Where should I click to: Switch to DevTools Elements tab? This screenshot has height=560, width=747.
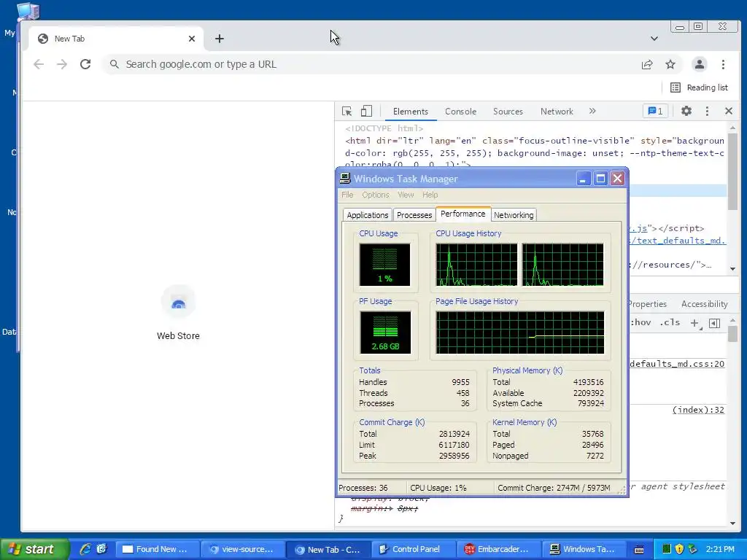point(410,112)
